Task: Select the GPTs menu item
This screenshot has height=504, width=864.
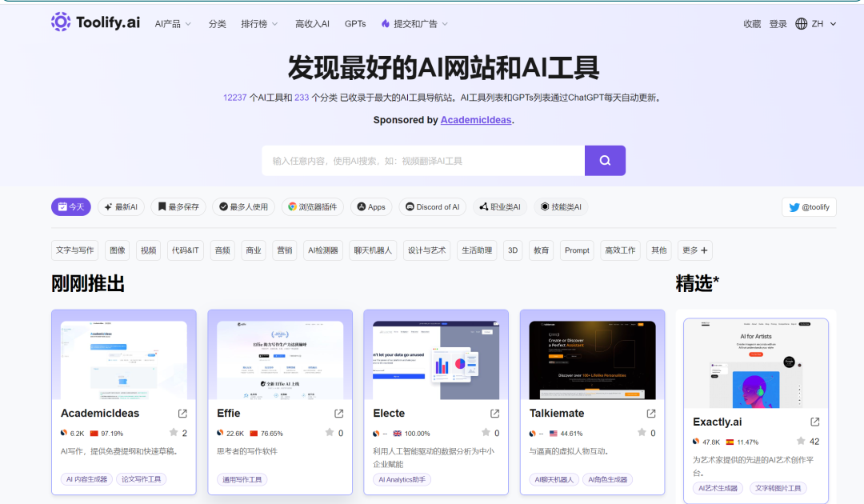Action: coord(355,23)
